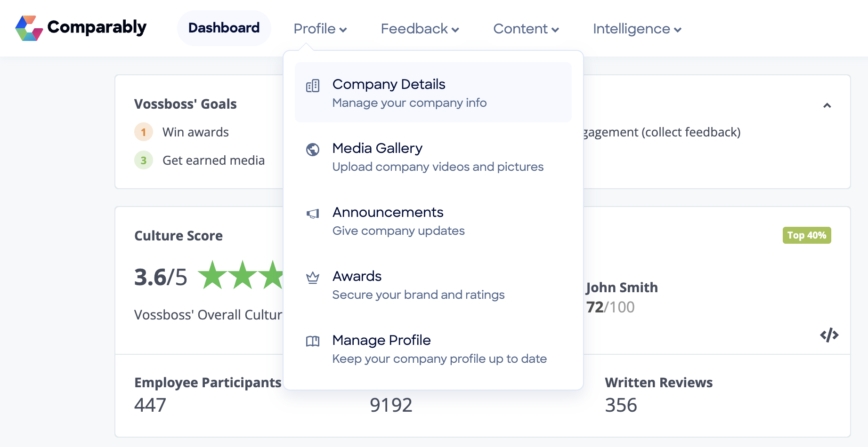Collapse the Goals panel with the chevron

pyautogui.click(x=827, y=105)
